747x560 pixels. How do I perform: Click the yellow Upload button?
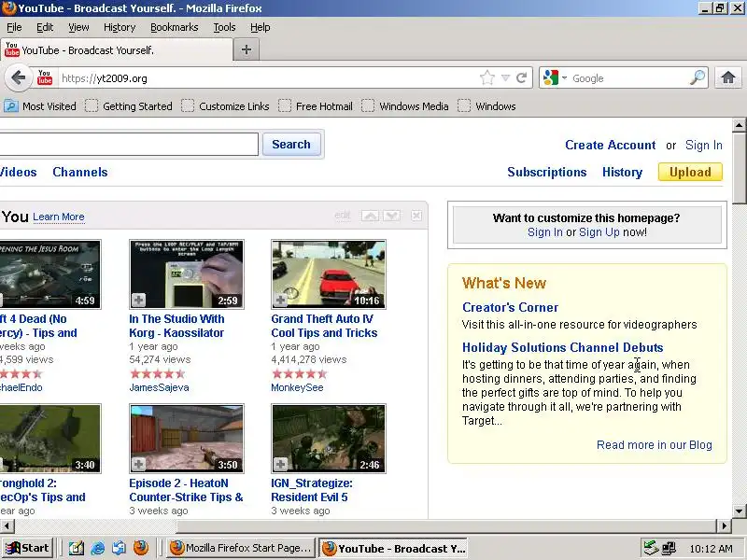[690, 172]
